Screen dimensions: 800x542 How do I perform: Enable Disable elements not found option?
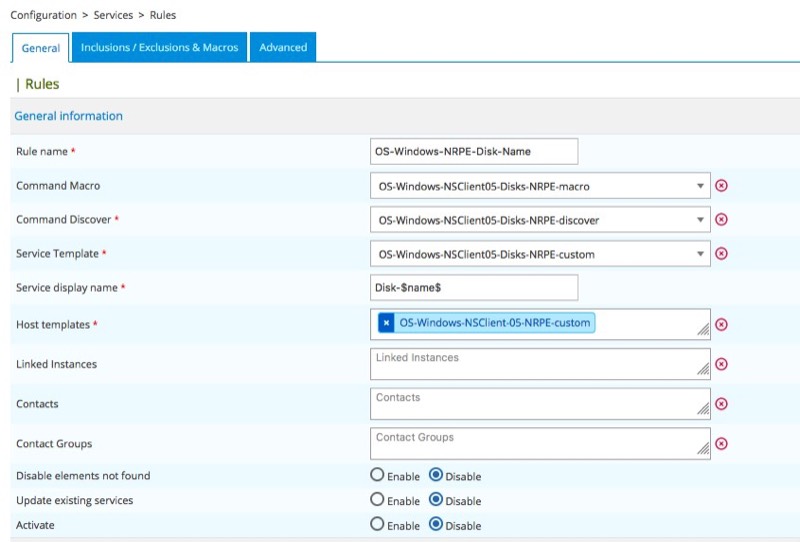[377, 476]
